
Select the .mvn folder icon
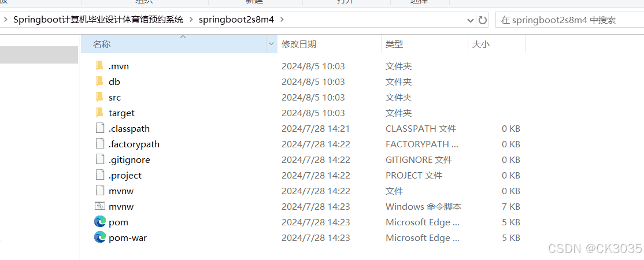pyautogui.click(x=99, y=66)
